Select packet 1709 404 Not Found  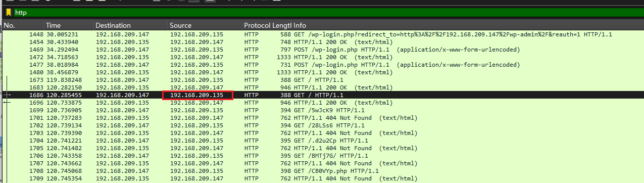(323, 178)
